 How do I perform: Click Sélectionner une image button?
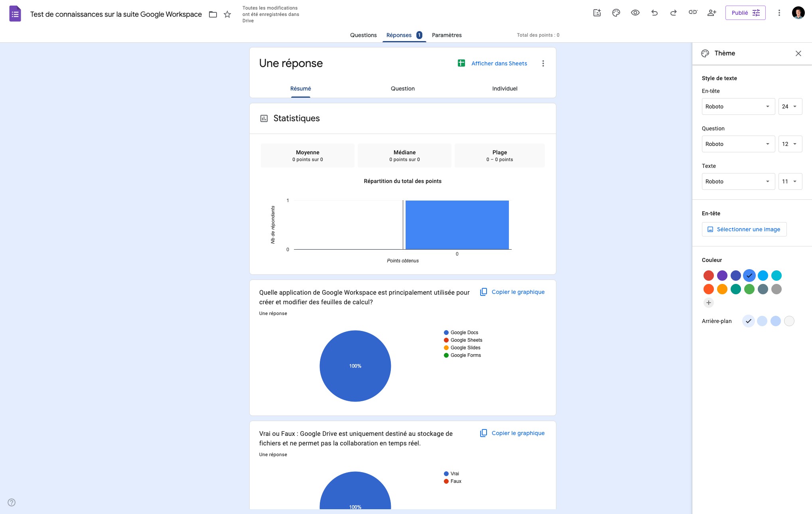(x=744, y=229)
